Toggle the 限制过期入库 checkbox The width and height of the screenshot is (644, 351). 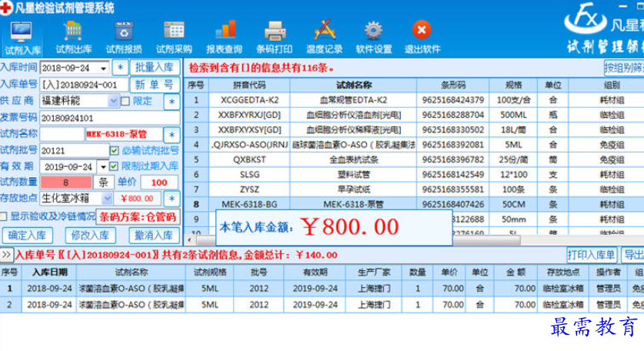[x=114, y=166]
